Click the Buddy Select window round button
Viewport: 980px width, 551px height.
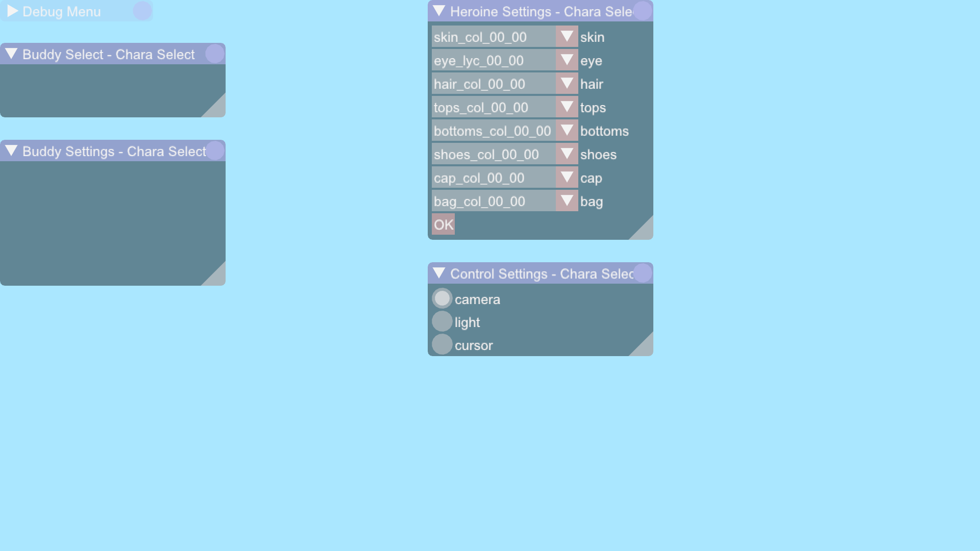coord(215,54)
